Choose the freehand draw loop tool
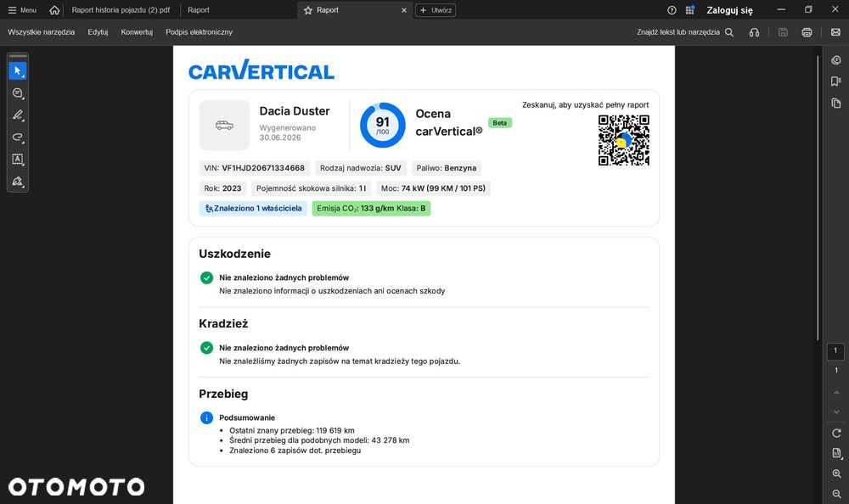Viewport: 849px width, 504px height. pos(17,137)
